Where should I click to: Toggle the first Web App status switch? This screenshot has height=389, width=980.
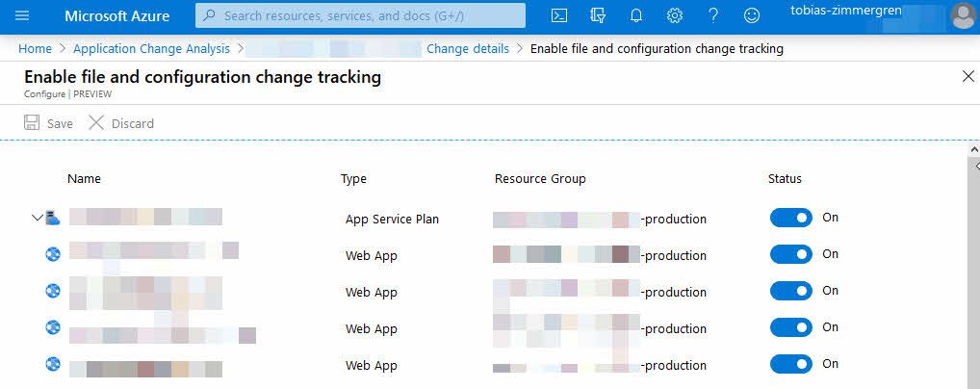(x=791, y=255)
